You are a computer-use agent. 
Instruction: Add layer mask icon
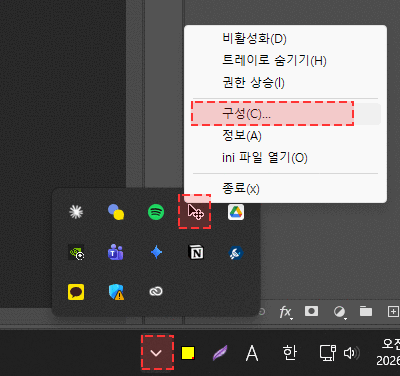(x=311, y=311)
